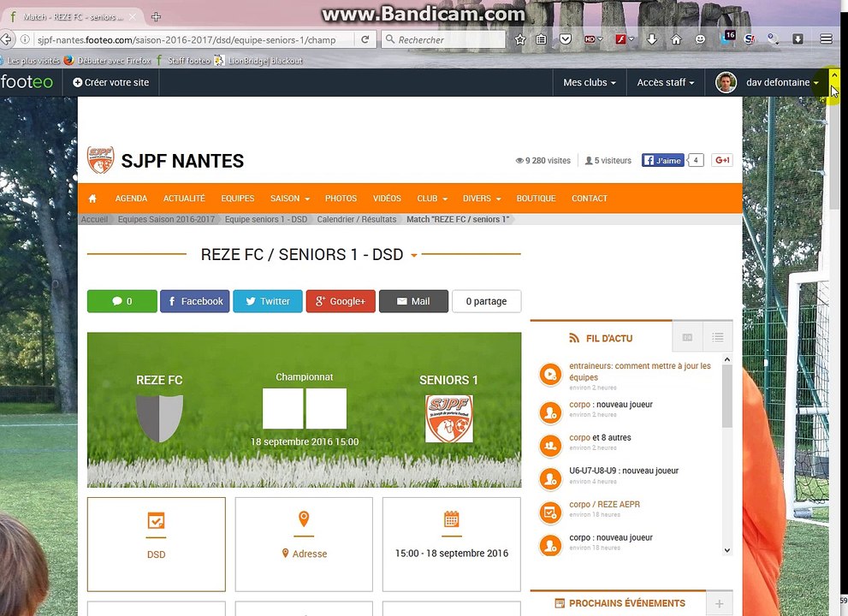Close the Match - REZE FC tab
The width and height of the screenshot is (848, 616).
click(x=133, y=17)
